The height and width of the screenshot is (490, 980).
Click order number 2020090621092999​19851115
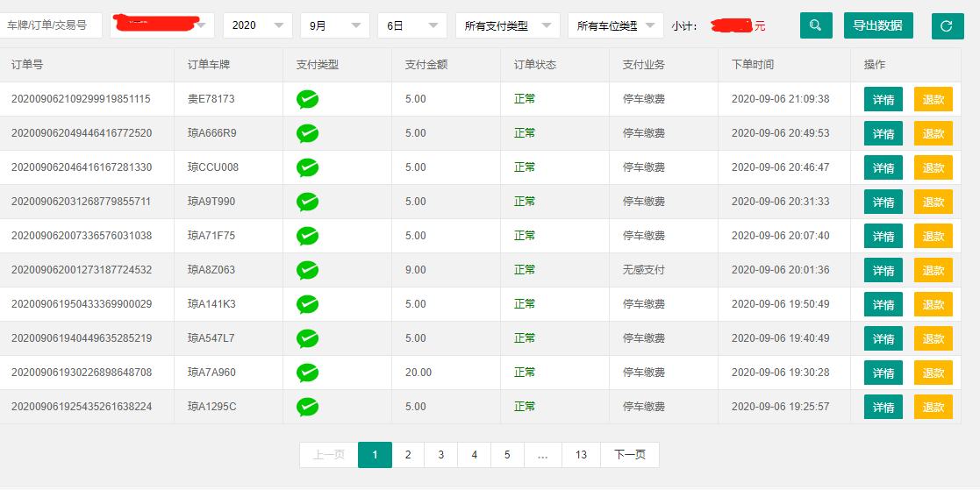tap(82, 99)
